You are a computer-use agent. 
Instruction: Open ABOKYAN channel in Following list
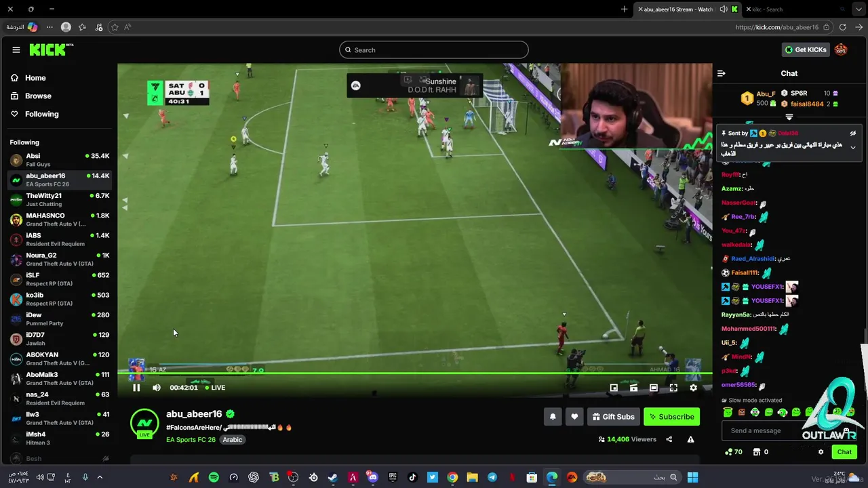[x=60, y=359]
